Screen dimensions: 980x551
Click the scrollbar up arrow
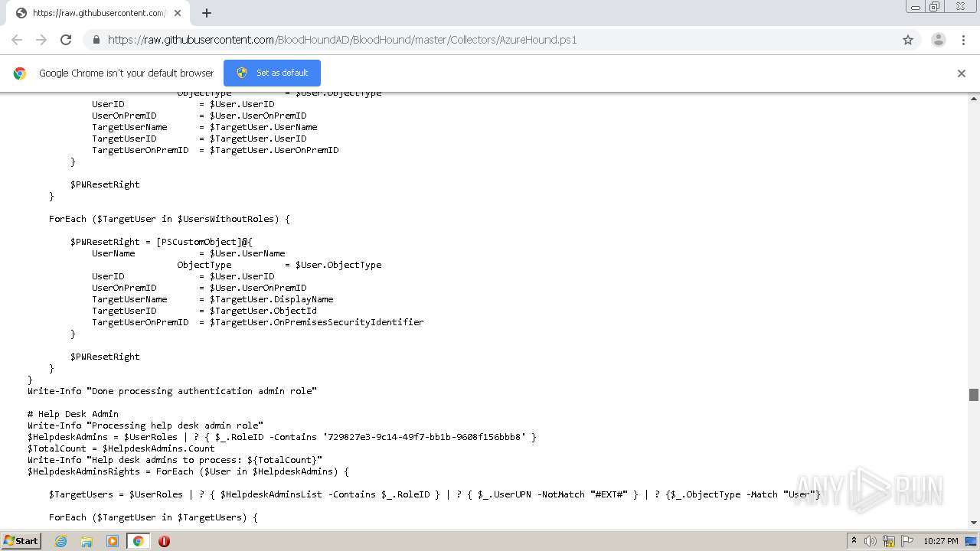pos(974,98)
